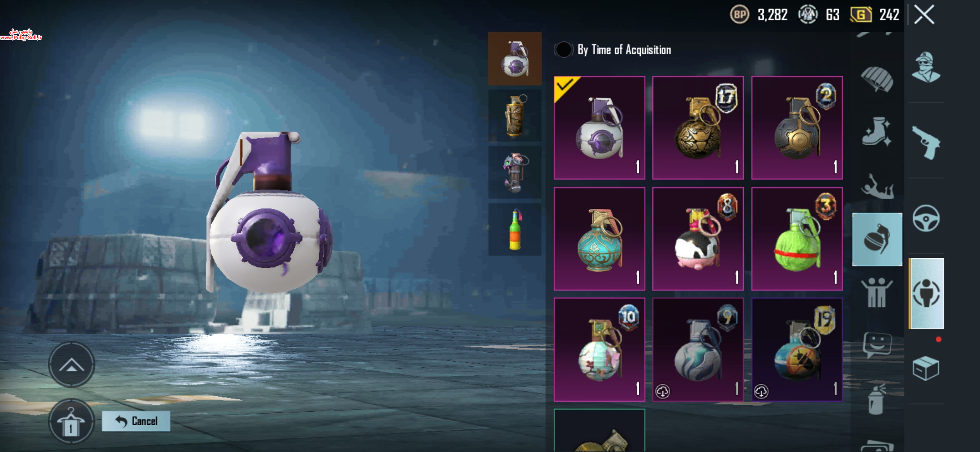Select the shoes category icon
This screenshot has height=452, width=980.
coord(877,131)
